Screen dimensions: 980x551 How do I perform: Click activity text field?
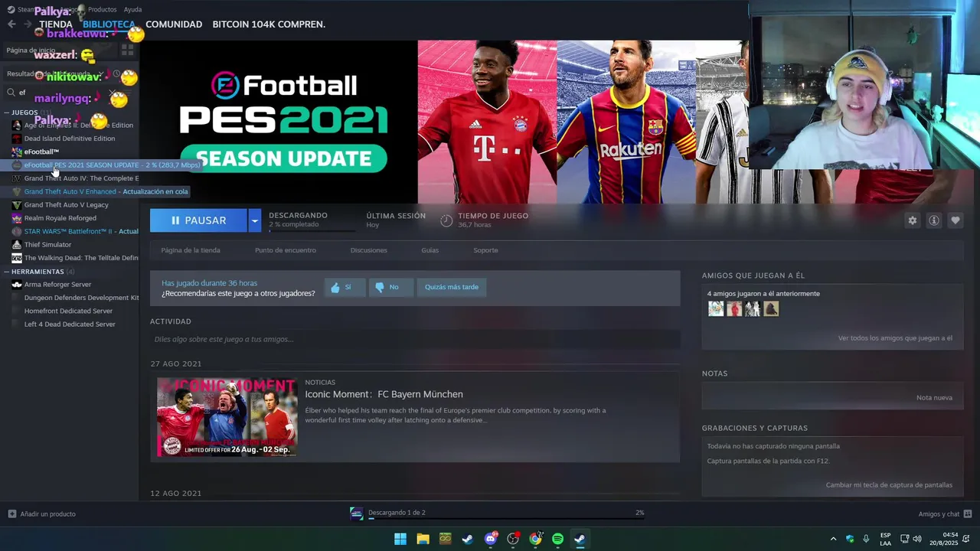tap(415, 339)
